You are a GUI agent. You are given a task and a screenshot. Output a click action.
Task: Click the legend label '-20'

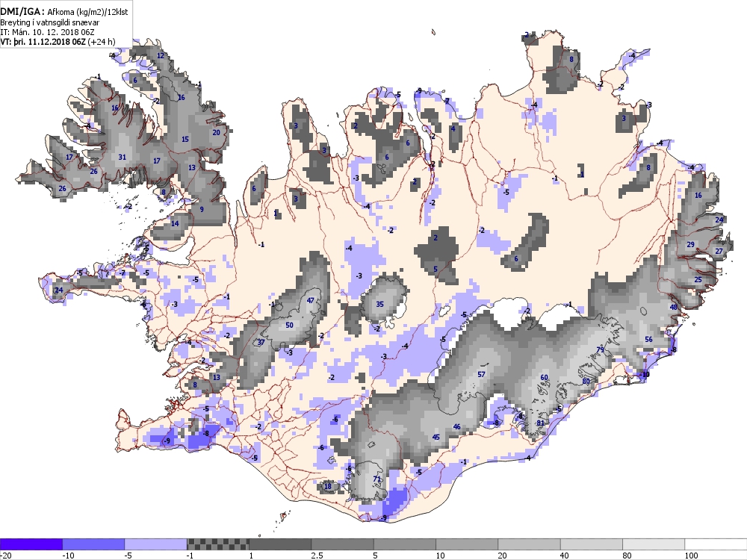point(6,556)
